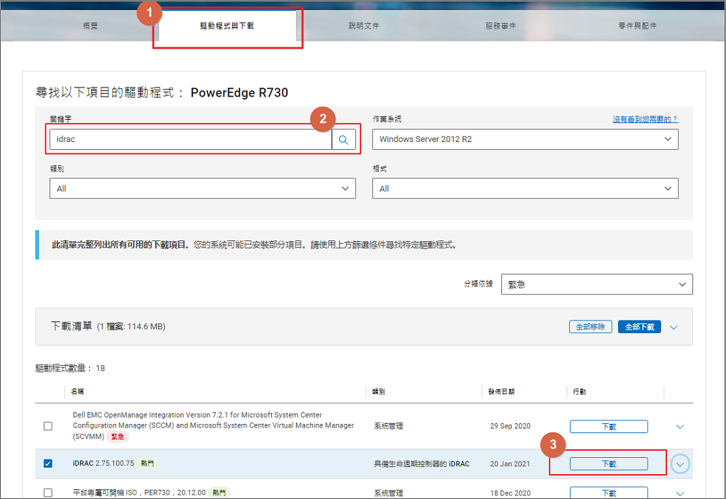The height and width of the screenshot is (499, 726).
Task: Click the 類別 column header in table
Action: [379, 392]
